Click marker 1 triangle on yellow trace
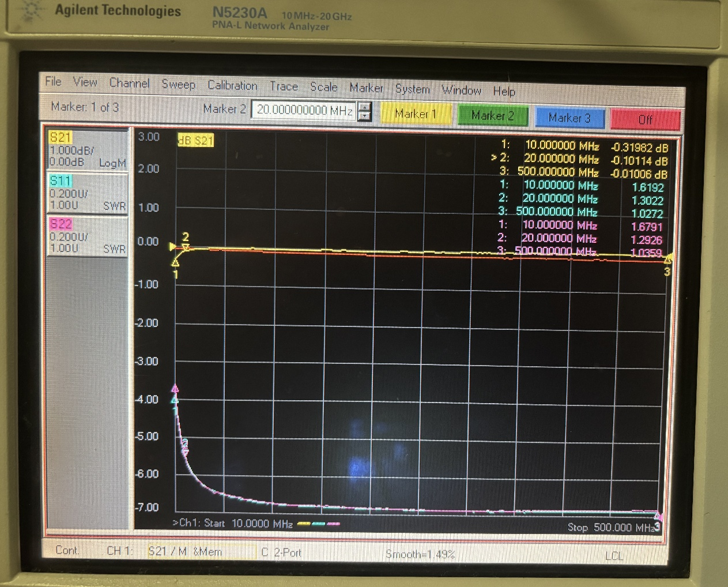 pyautogui.click(x=176, y=263)
